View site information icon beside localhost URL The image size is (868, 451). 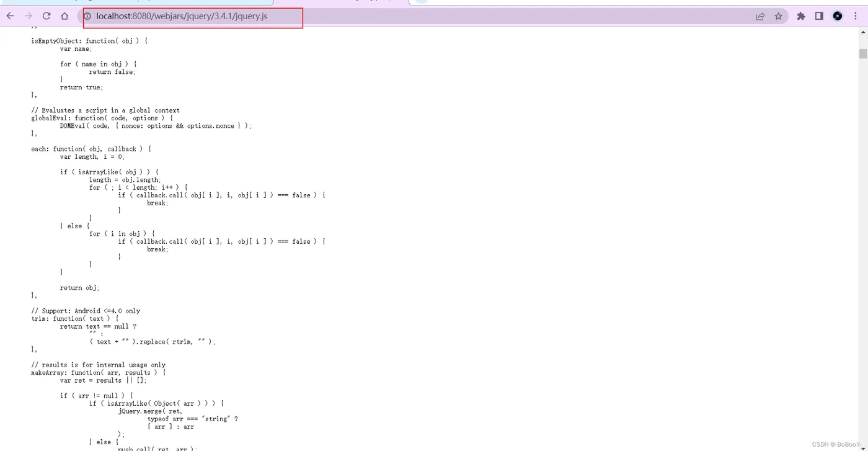tap(87, 16)
